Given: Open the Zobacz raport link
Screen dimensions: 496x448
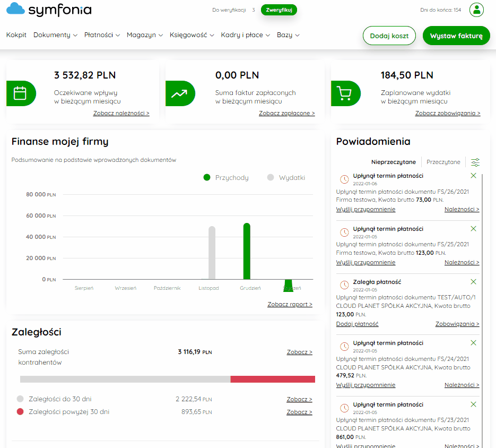Looking at the screenshot, I should pyautogui.click(x=290, y=304).
